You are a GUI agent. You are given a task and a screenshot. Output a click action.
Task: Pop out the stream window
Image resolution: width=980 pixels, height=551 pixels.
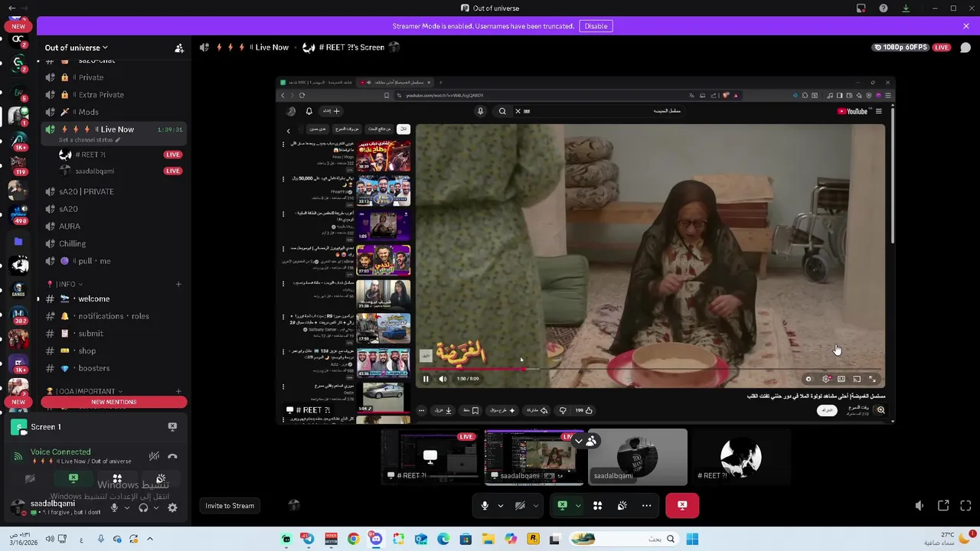tap(943, 506)
